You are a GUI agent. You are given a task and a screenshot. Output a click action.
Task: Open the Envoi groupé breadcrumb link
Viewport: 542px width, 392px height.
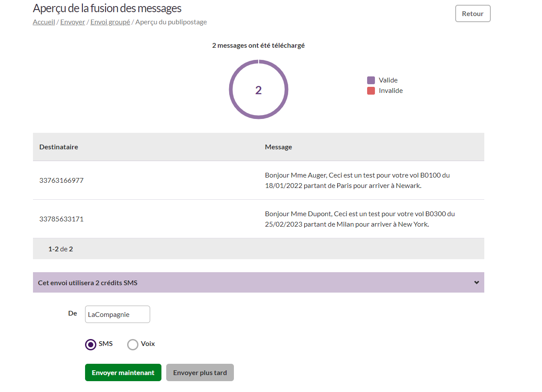[x=110, y=22]
